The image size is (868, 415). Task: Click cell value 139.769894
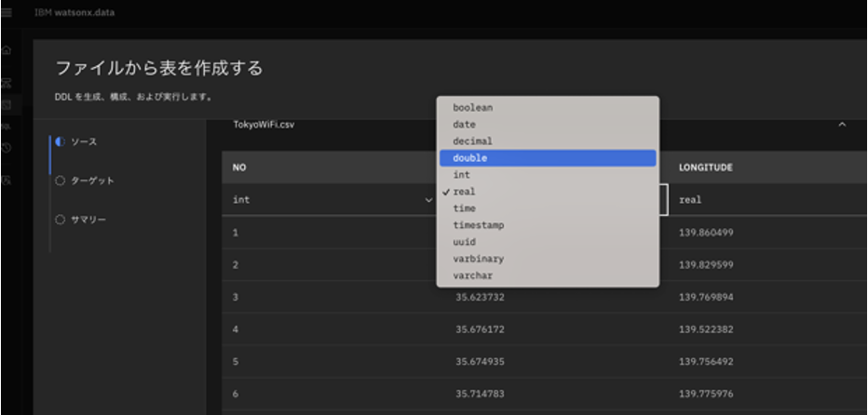coord(706,297)
